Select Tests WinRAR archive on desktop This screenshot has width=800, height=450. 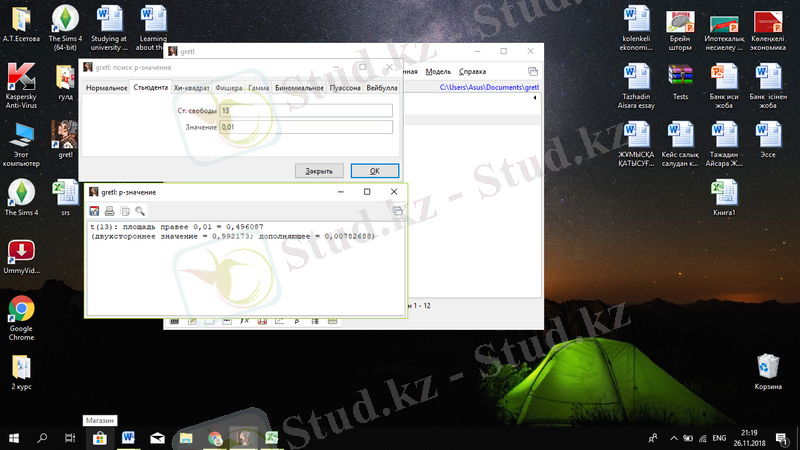coord(680,82)
